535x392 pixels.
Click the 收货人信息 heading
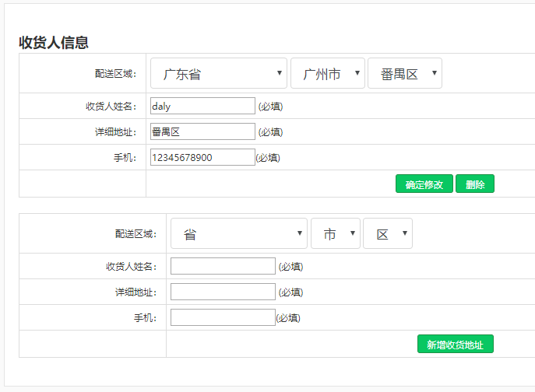pos(54,42)
